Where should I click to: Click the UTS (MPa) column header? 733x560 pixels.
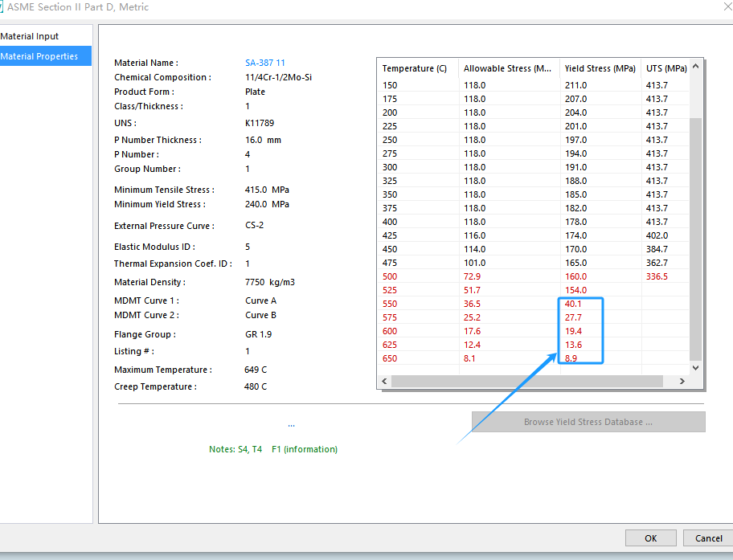coord(665,68)
